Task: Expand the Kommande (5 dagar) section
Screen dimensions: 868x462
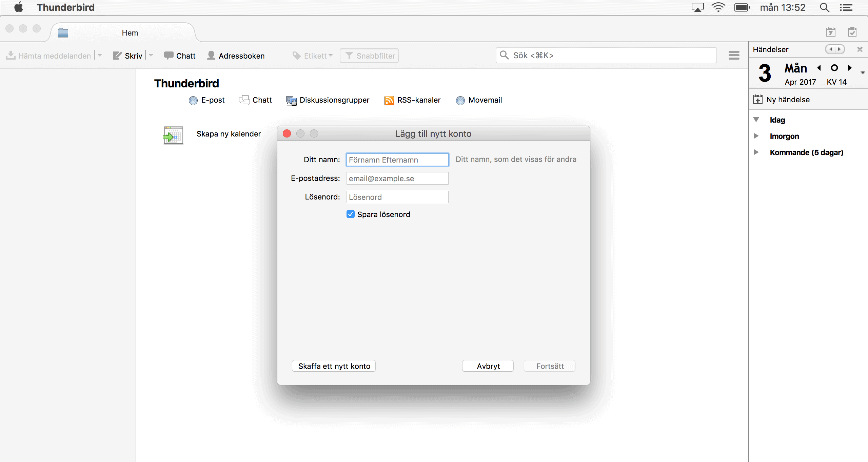Action: (756, 152)
